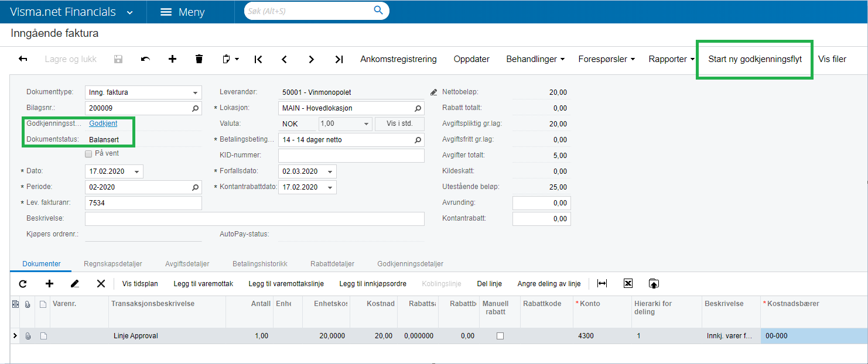The height and width of the screenshot is (364, 868).
Task: Go to the last record
Action: tap(339, 59)
